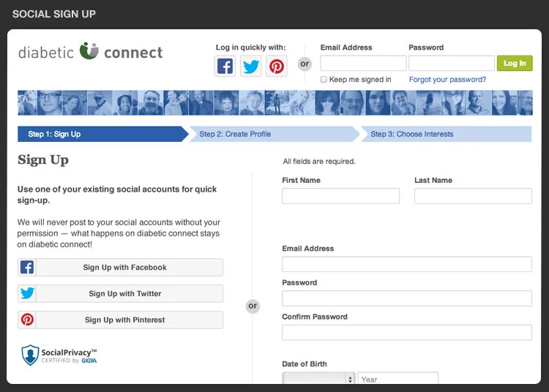Click the Last Name input field

(473, 196)
